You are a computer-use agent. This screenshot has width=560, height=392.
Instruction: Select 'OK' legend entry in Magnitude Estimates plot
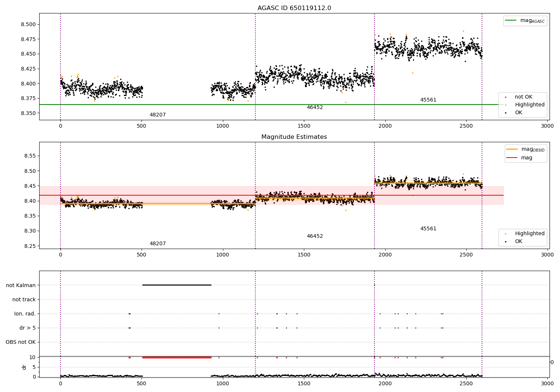519,242
